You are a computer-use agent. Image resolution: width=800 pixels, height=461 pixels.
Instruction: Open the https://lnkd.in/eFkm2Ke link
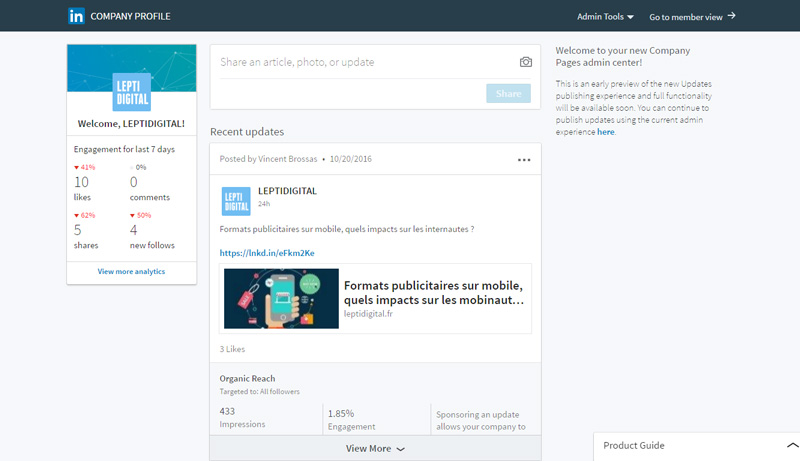pyautogui.click(x=267, y=253)
